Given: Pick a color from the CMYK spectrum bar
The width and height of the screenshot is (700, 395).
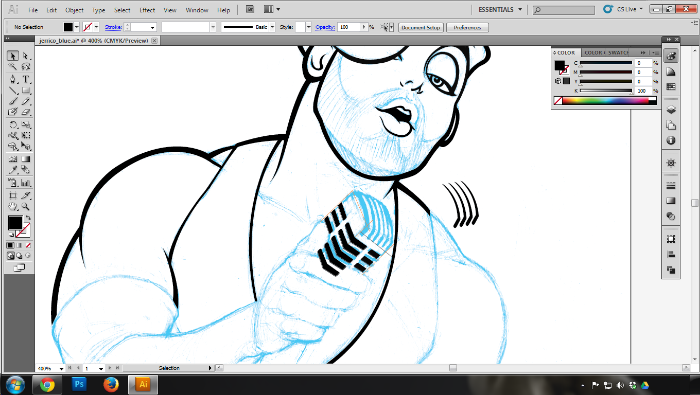Looking at the screenshot, I should [606, 101].
